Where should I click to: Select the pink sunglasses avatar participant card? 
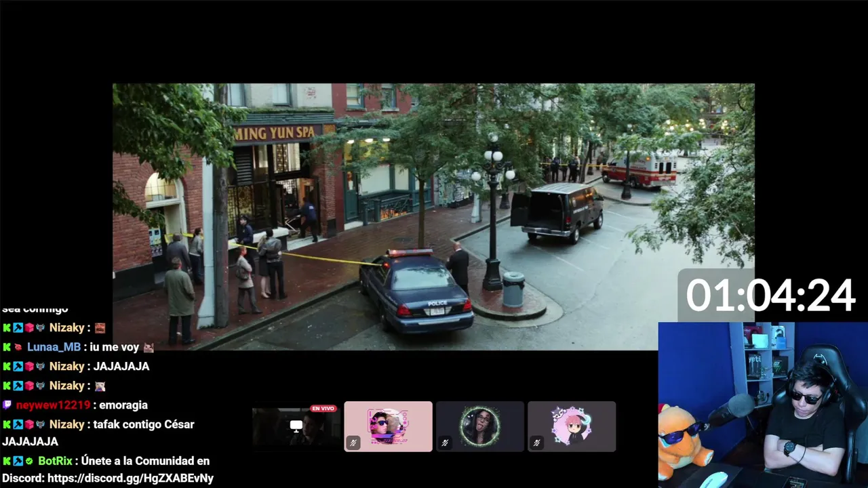[388, 426]
